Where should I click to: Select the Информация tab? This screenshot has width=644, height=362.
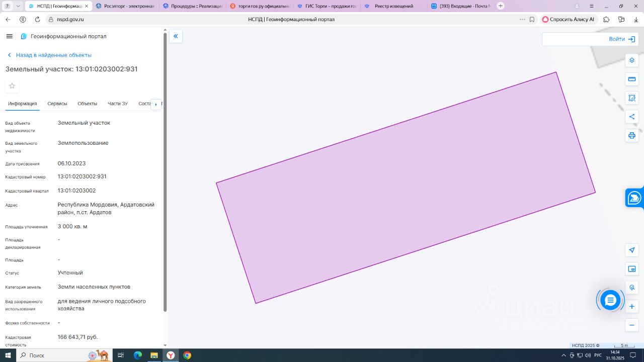pos(23,104)
